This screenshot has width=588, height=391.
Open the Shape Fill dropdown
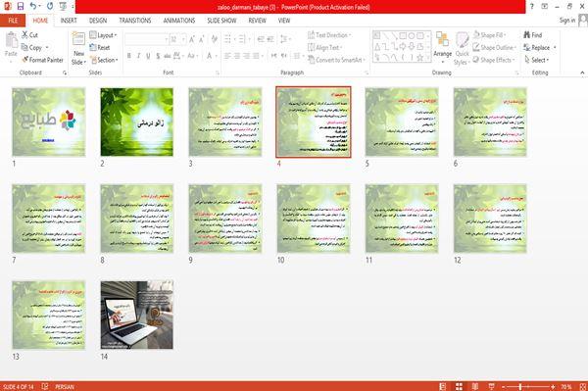(489, 35)
